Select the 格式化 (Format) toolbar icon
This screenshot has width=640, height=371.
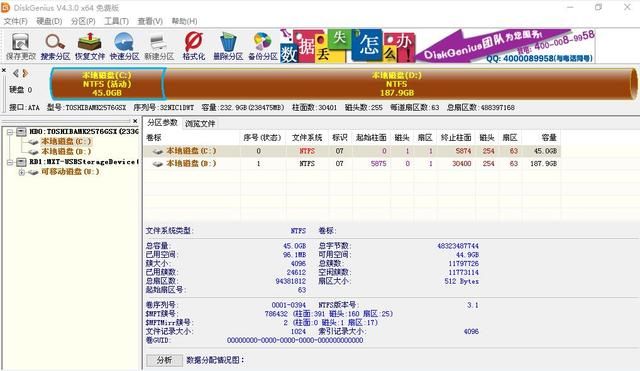click(193, 46)
